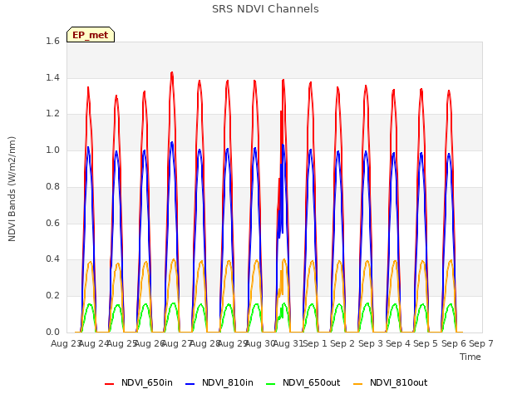Click the x-axis label Sep 3
This screenshot has height=399, width=532.
tap(371, 343)
